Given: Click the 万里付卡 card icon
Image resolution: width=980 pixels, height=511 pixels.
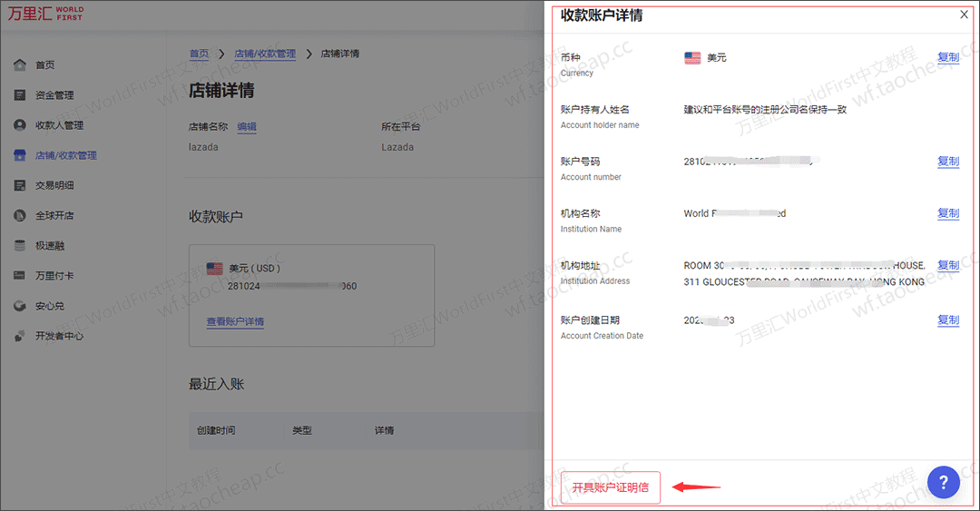Looking at the screenshot, I should [20, 275].
